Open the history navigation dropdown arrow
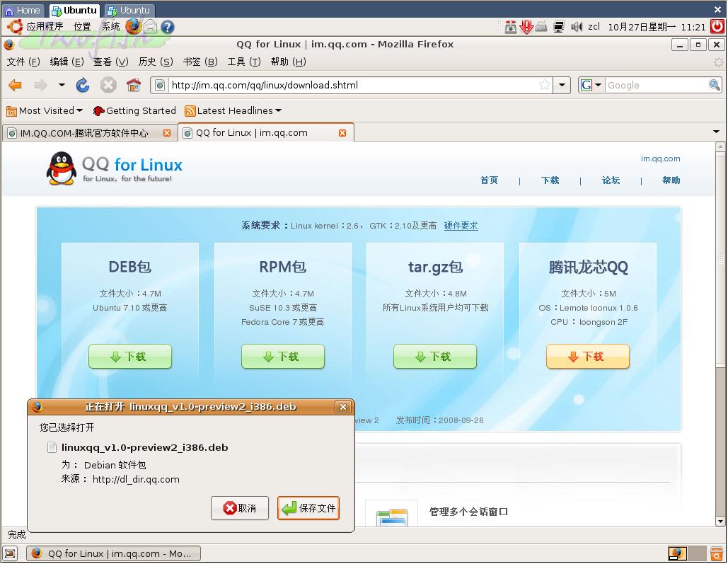The width and height of the screenshot is (728, 564). point(62,85)
